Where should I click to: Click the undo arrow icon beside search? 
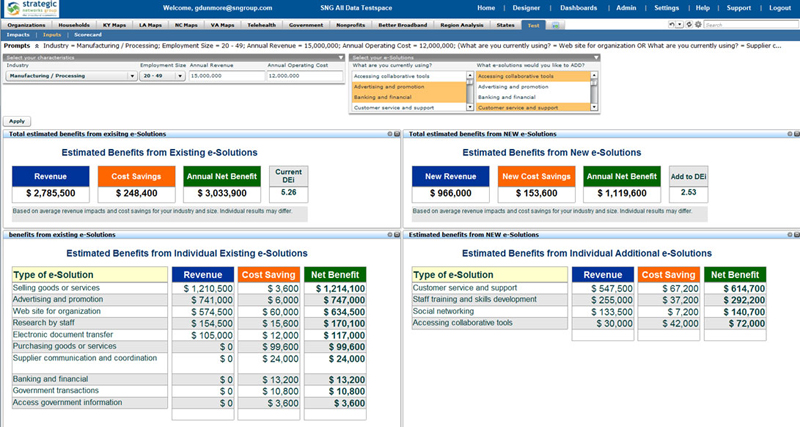coord(671,24)
